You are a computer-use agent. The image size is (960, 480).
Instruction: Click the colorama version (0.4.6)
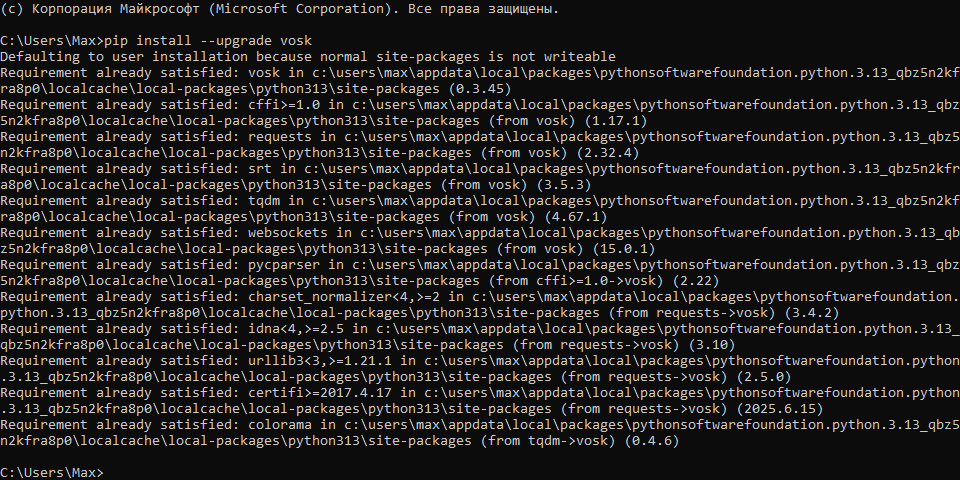coord(649,440)
